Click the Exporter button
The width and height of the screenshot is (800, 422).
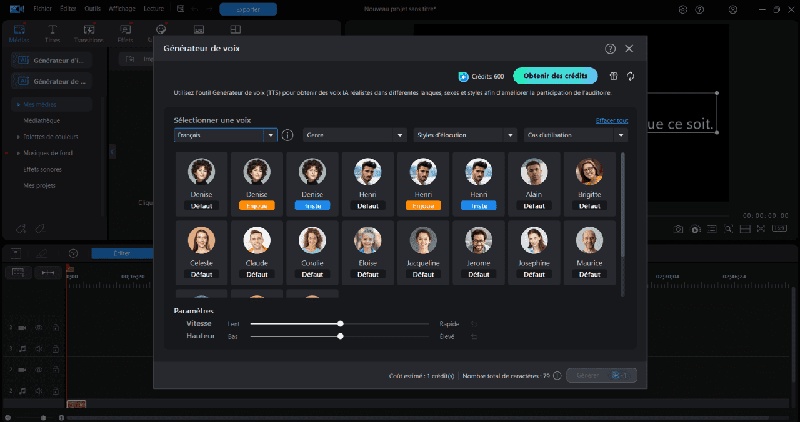point(248,9)
